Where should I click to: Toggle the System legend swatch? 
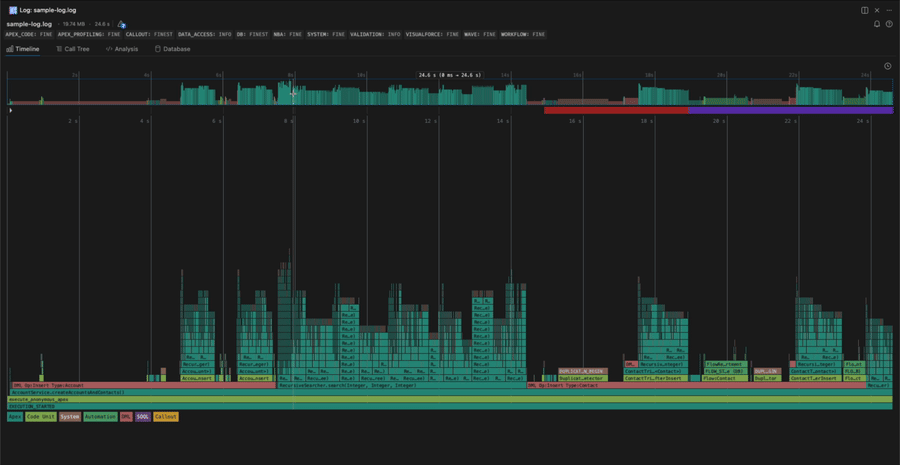[70, 417]
